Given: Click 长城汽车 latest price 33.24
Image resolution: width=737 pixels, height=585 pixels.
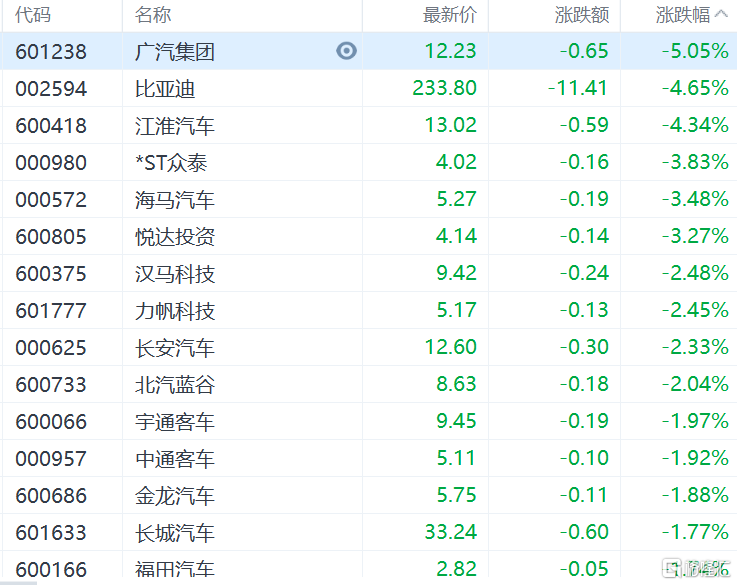Looking at the screenshot, I should coord(450,532).
